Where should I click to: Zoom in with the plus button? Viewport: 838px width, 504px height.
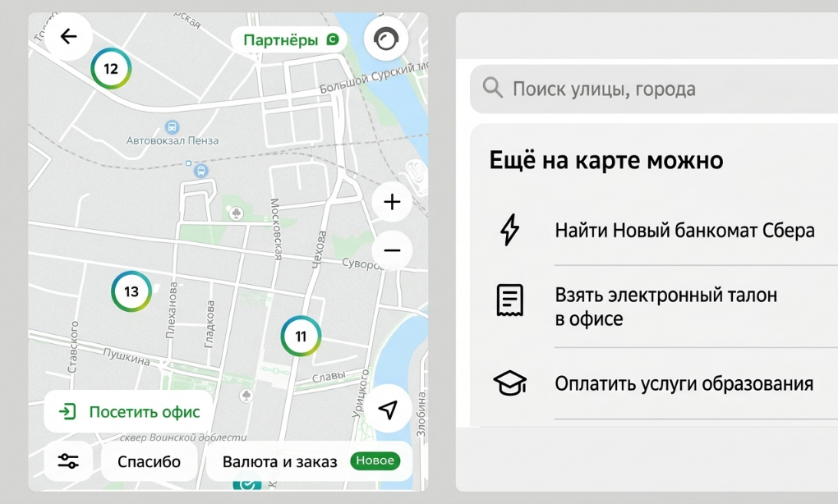pyautogui.click(x=392, y=202)
